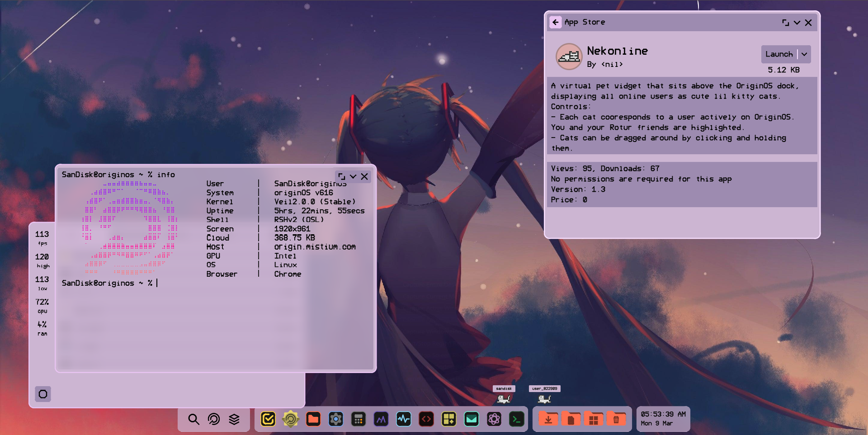Click the Chrome browser value in terminal
This screenshot has height=435, width=868.
coord(288,274)
